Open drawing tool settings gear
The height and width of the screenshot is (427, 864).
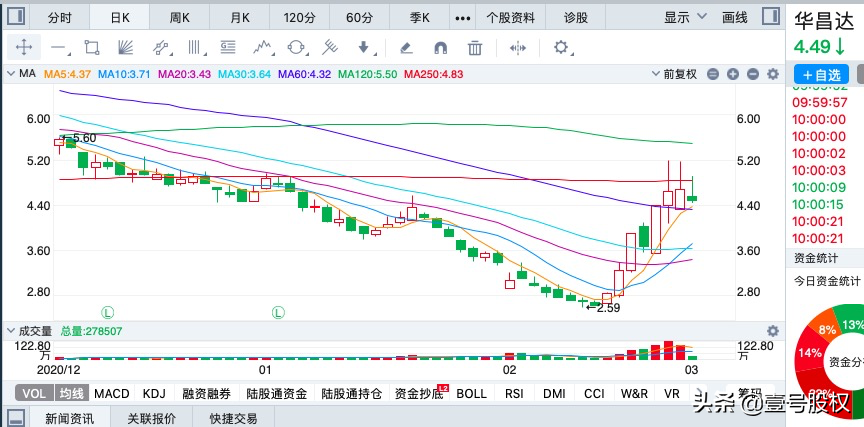(x=561, y=47)
